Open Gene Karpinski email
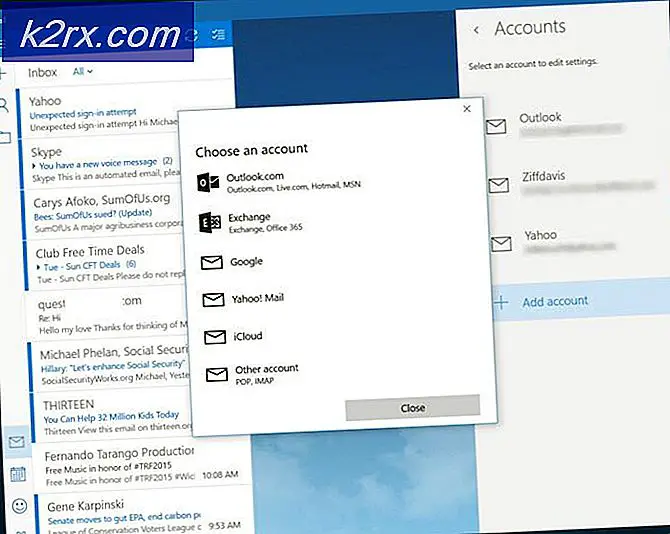The height and width of the screenshot is (534, 670). click(143, 515)
